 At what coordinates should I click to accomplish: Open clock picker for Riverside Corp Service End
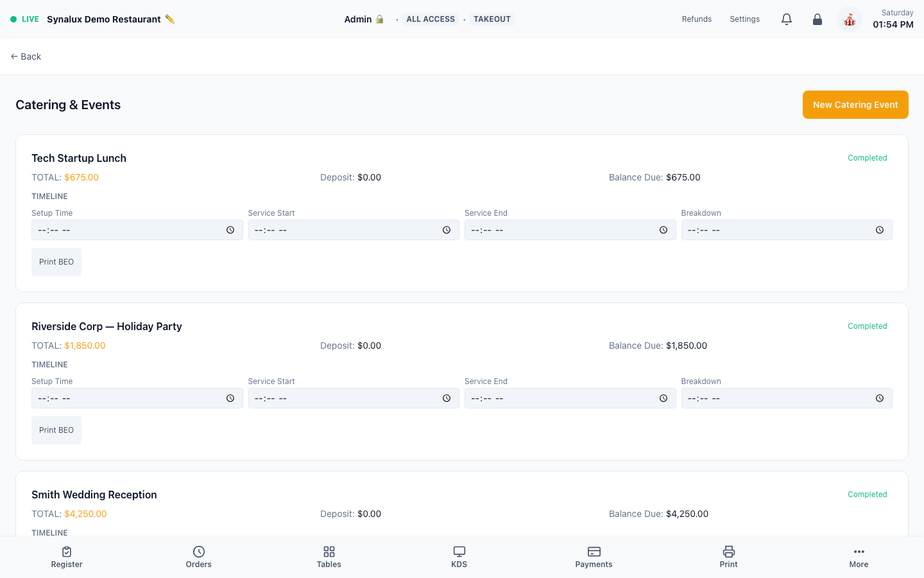click(663, 398)
